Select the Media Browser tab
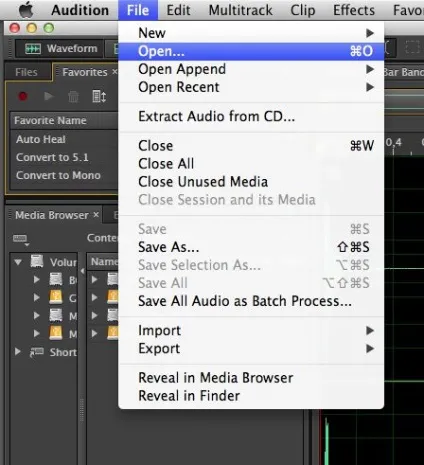The image size is (424, 465). pos(52,215)
